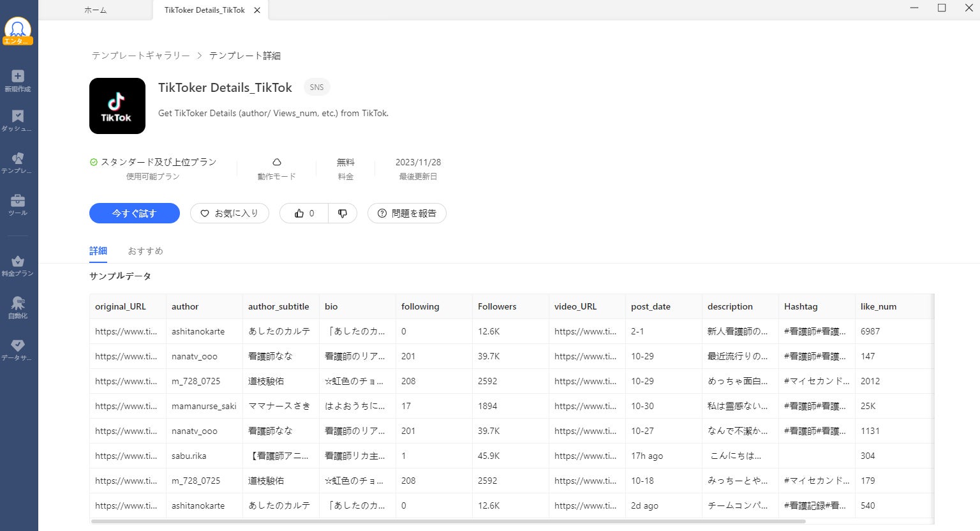Viewport: 980px width, 531px height.
Task: Click the 17 following cell
Action: click(434, 406)
